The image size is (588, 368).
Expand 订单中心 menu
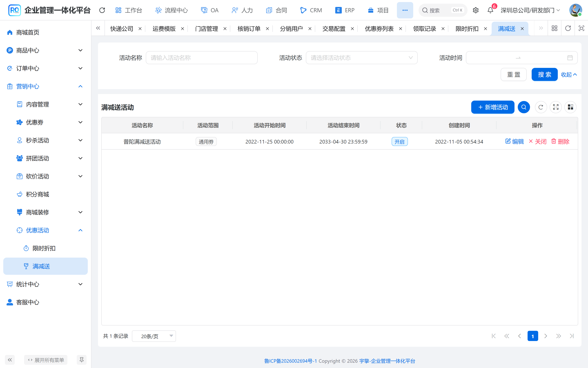point(46,68)
